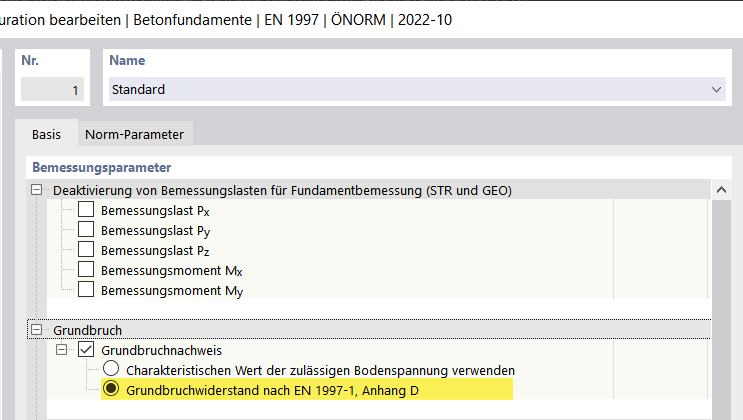Tick the Bemessungsmoment My checkbox
743x420 pixels.
pos(86,290)
